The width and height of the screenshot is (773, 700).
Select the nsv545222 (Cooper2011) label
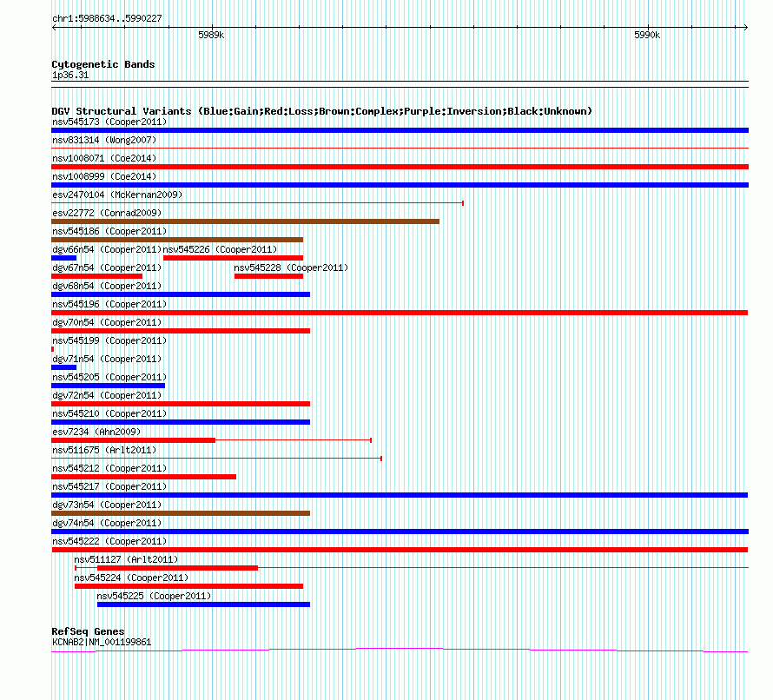(x=109, y=541)
